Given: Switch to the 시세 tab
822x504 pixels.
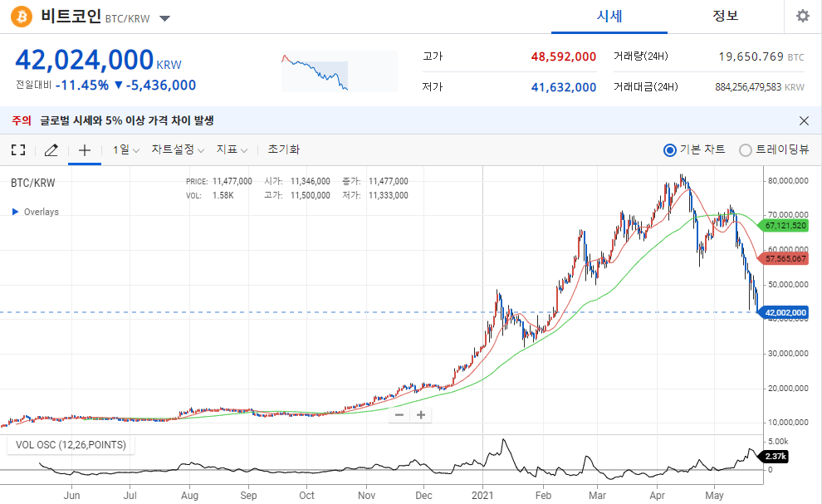Looking at the screenshot, I should [x=609, y=17].
